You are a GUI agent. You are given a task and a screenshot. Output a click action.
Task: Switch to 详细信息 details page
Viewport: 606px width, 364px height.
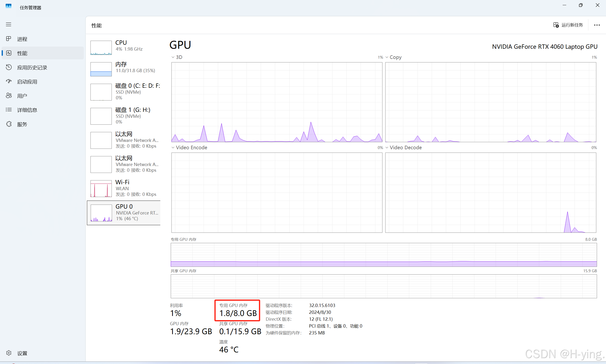[27, 110]
